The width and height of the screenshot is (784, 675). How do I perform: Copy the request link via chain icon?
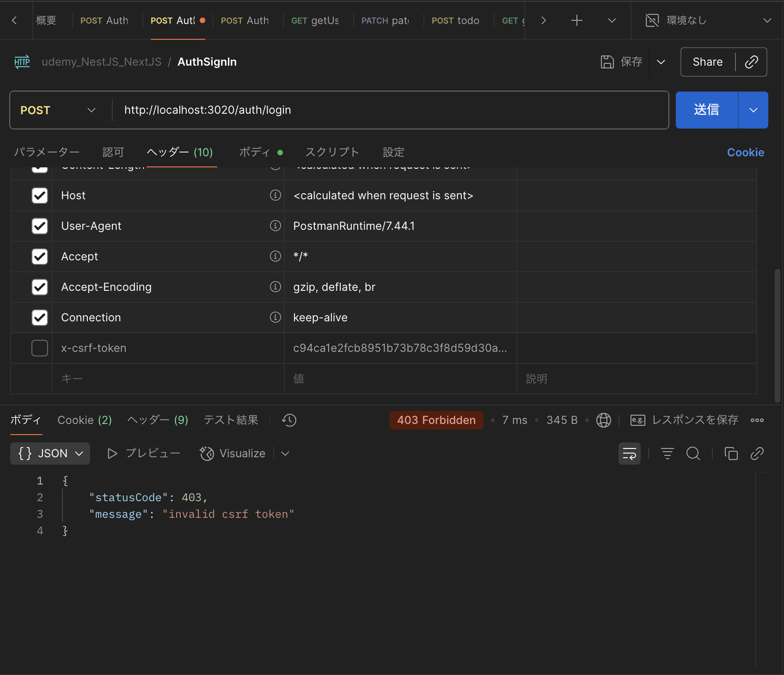(752, 62)
